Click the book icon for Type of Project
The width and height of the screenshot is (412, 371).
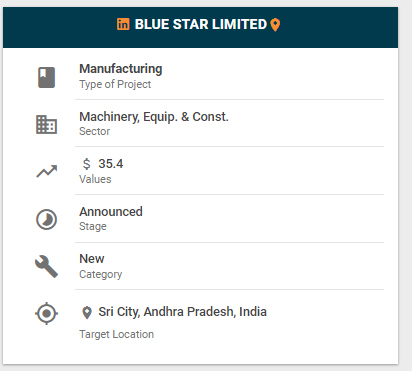46,78
